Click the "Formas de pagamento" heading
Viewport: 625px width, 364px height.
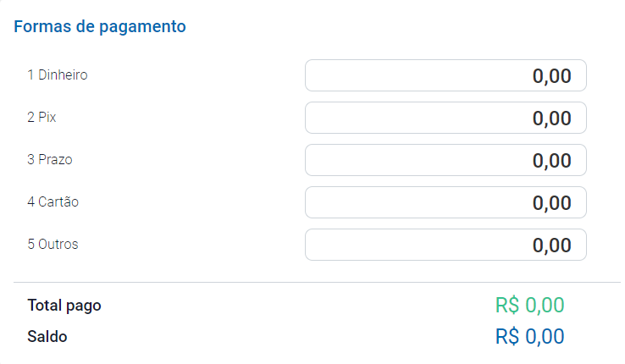pyautogui.click(x=100, y=26)
